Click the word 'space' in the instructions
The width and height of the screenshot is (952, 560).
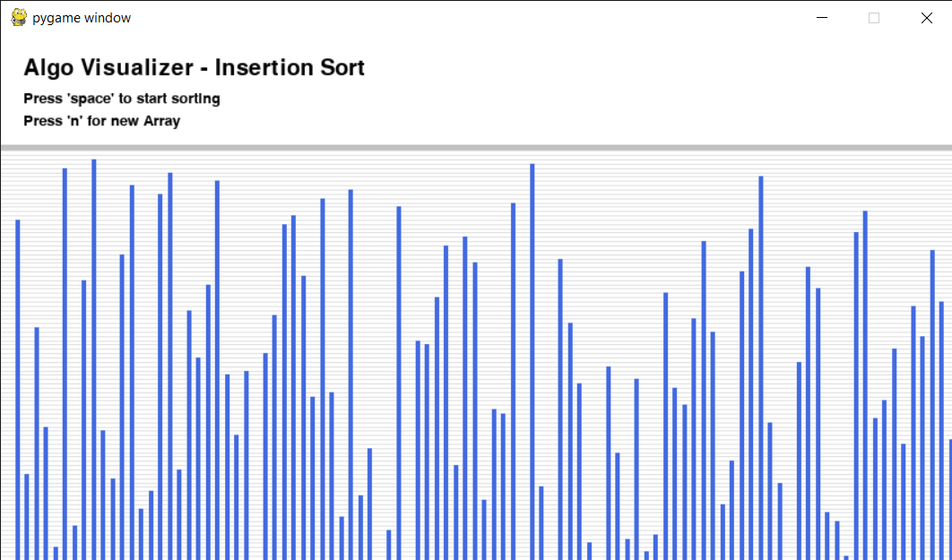pos(91,99)
